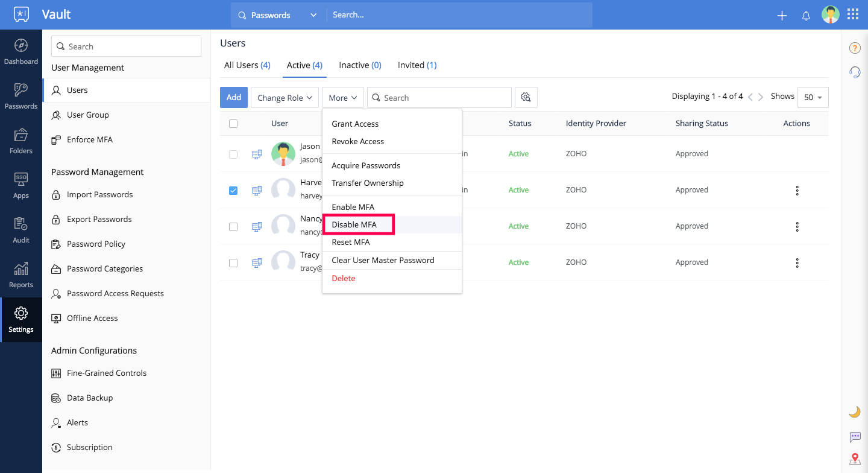Switch to the Invited users tab

[417, 65]
